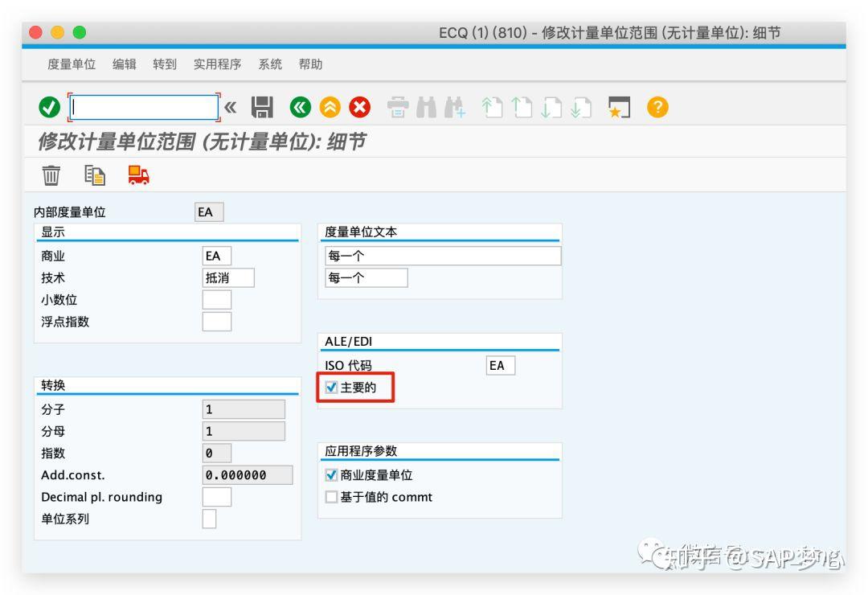Open the 度量单位 menu

click(x=72, y=64)
